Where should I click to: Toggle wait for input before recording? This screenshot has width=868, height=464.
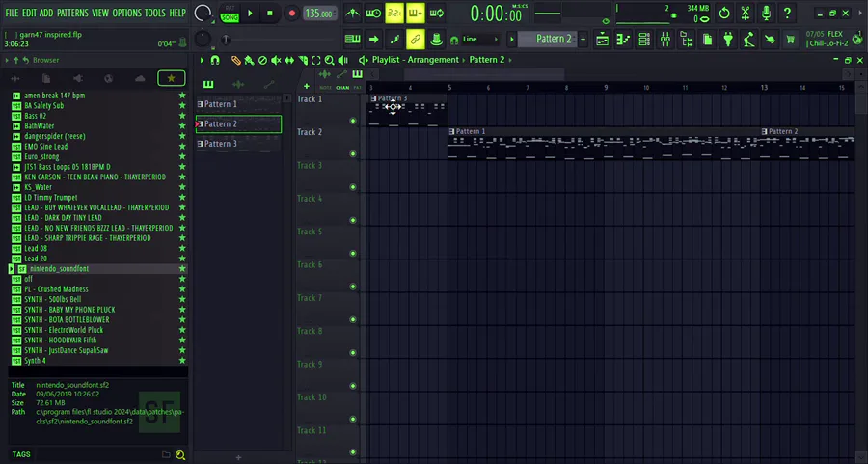pyautogui.click(x=373, y=14)
